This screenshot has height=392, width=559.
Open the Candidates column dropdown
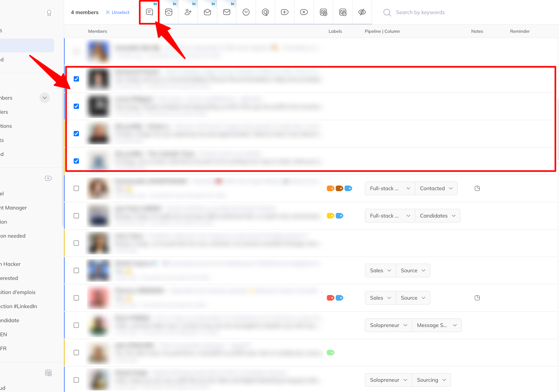point(438,216)
